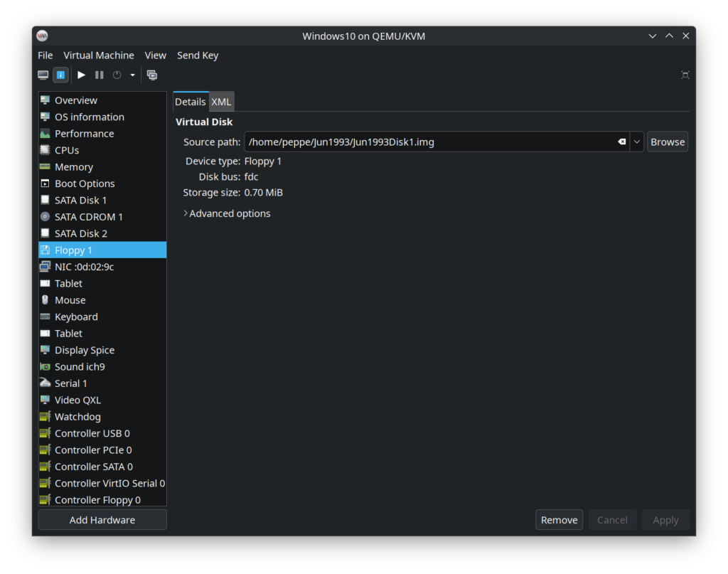This screenshot has width=728, height=574.
Task: Browse for a new disk image
Action: [667, 142]
